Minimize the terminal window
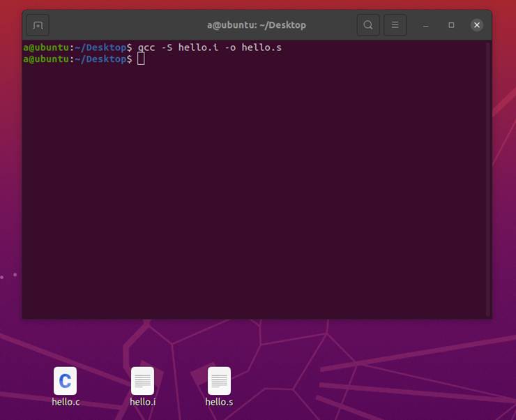Image resolution: width=516 pixels, height=420 pixels. click(x=425, y=25)
